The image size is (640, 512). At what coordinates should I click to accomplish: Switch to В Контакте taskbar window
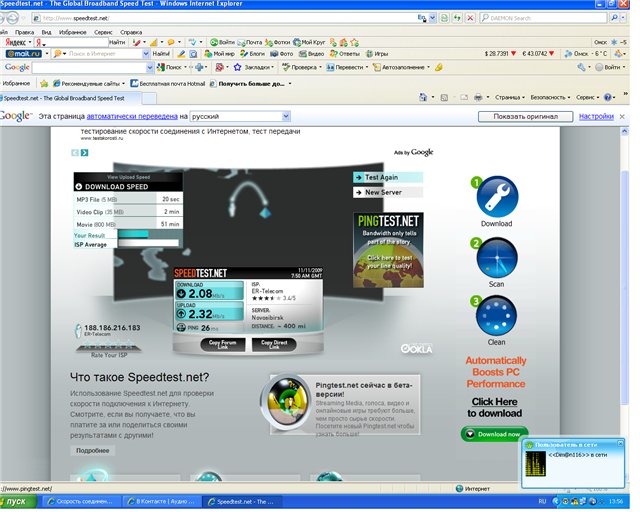162,501
